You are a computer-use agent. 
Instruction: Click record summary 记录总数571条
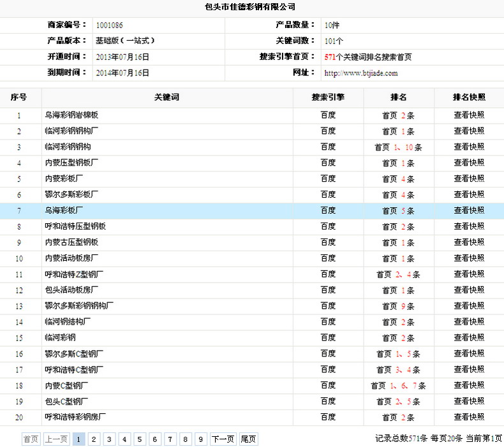[401, 438]
